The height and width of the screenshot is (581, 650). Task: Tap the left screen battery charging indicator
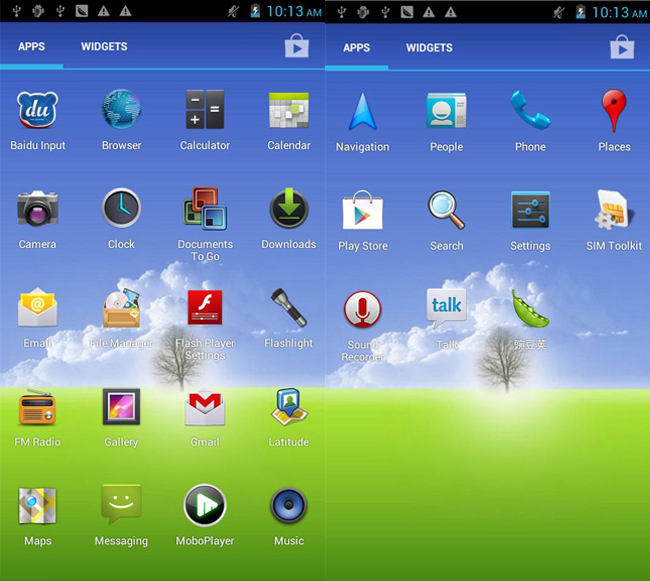[255, 11]
